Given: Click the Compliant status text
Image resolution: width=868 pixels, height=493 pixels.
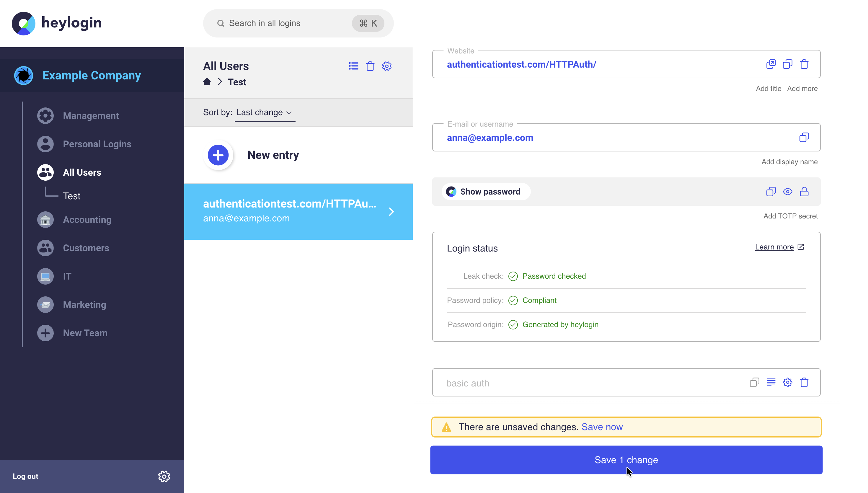Looking at the screenshot, I should 539,300.
